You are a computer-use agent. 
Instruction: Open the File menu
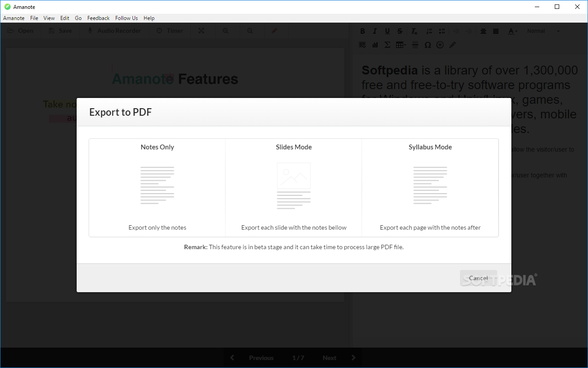34,18
